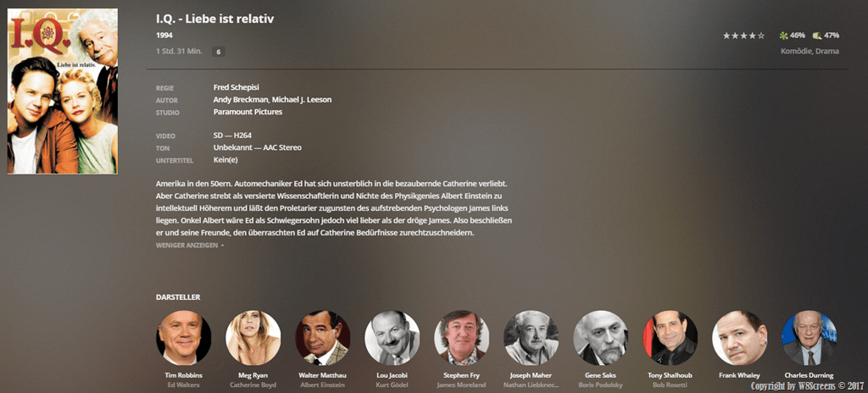Screen dimensions: 868x393
Task: Click the Rotten Tomatoes 46% critic score
Action: tap(793, 36)
